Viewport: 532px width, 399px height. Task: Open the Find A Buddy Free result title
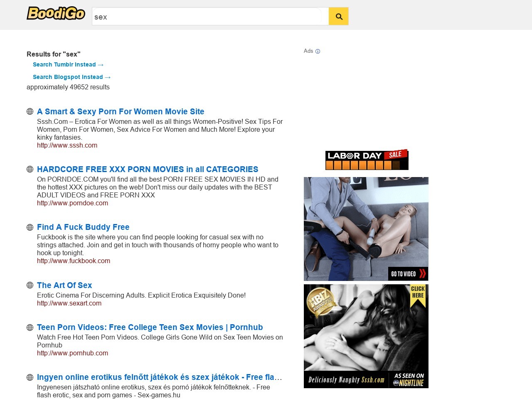(x=83, y=227)
